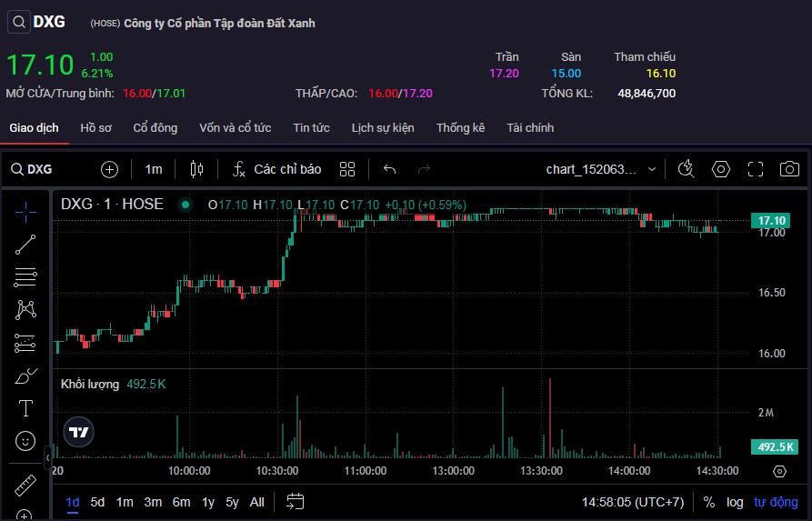This screenshot has width=812, height=521.
Task: Undo the last chart action
Action: point(390,169)
